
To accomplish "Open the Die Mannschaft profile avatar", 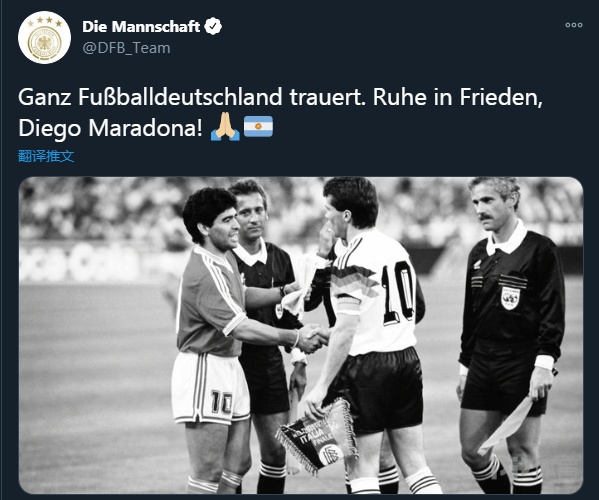I will coord(44,37).
